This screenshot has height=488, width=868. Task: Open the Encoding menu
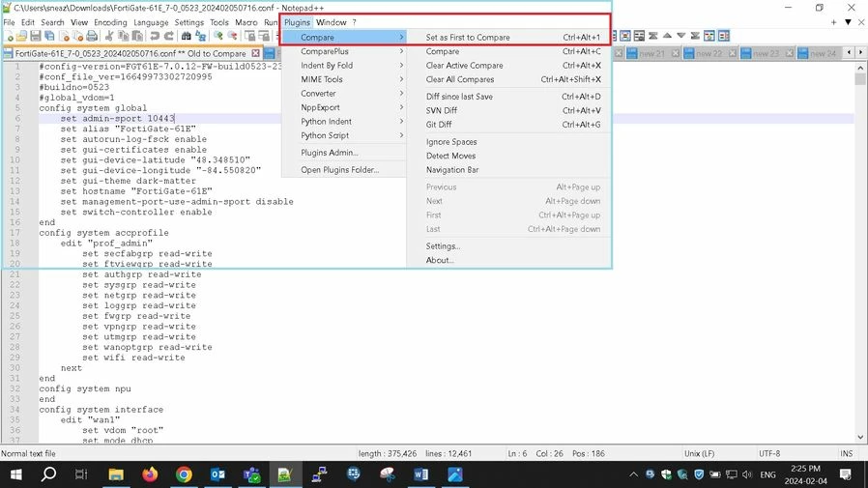tap(110, 22)
